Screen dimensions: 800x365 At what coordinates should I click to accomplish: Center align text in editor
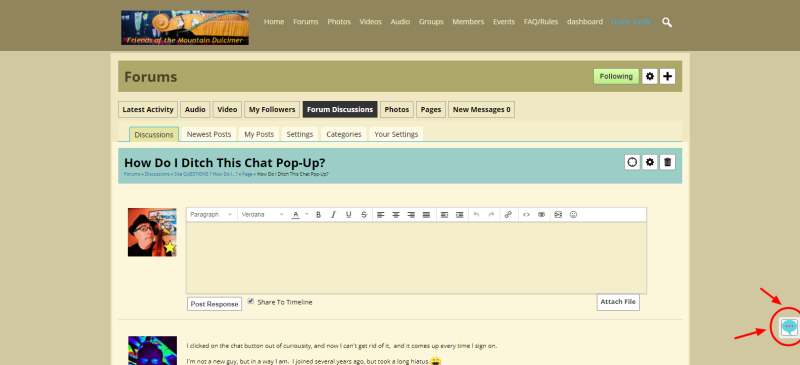(x=396, y=215)
